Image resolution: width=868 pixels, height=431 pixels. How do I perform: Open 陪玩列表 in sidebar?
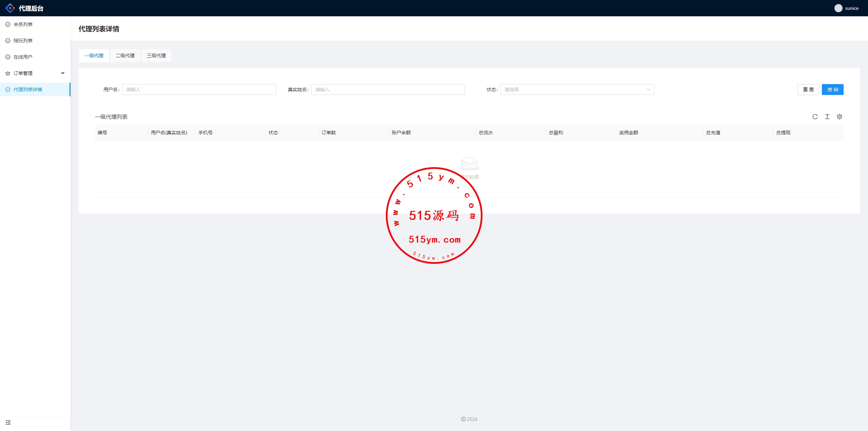click(23, 41)
